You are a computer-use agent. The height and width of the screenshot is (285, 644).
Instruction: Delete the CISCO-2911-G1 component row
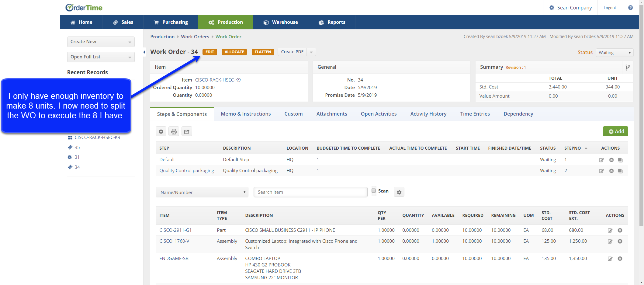coord(620,231)
